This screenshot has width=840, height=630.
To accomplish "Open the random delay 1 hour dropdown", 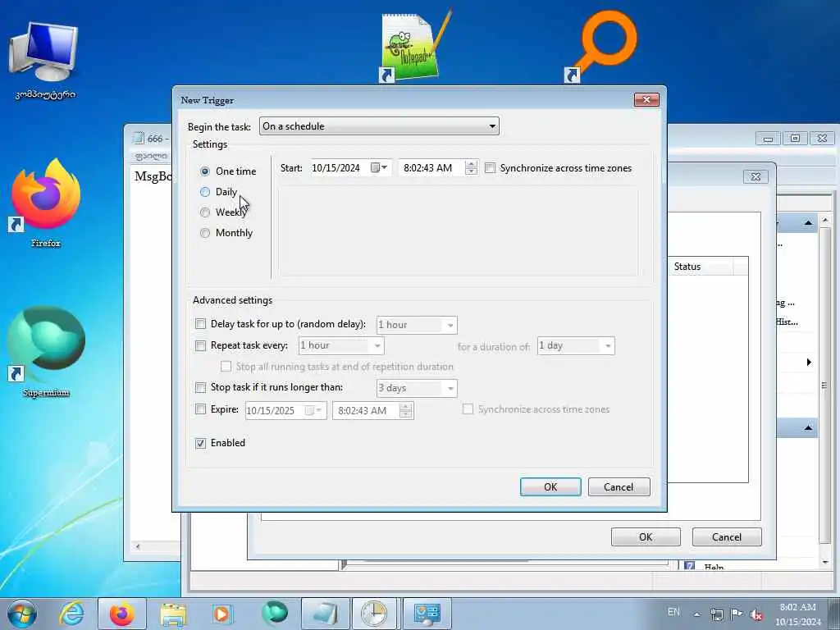I will (417, 325).
